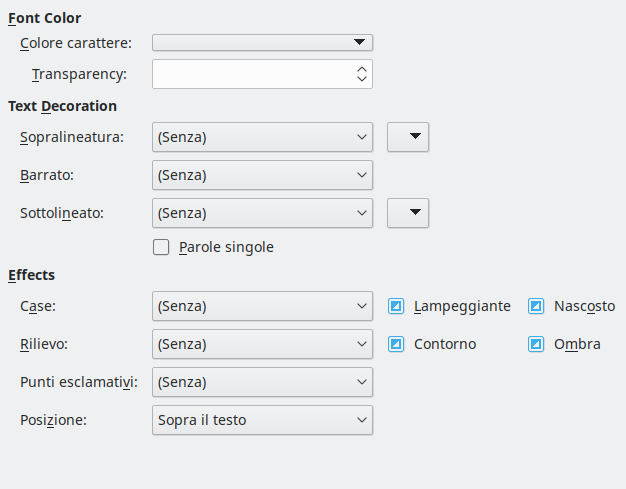This screenshot has width=626, height=489.
Task: Click the Transparency input field
Action: 252,74
